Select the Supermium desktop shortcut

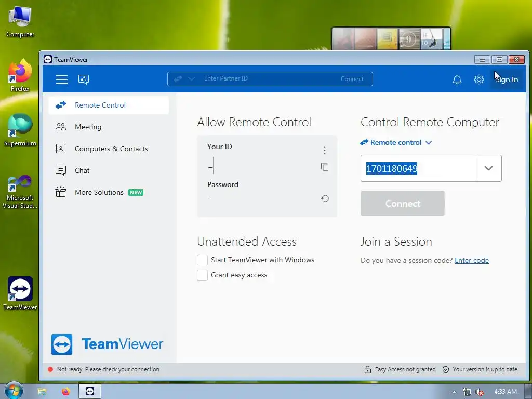[20, 130]
